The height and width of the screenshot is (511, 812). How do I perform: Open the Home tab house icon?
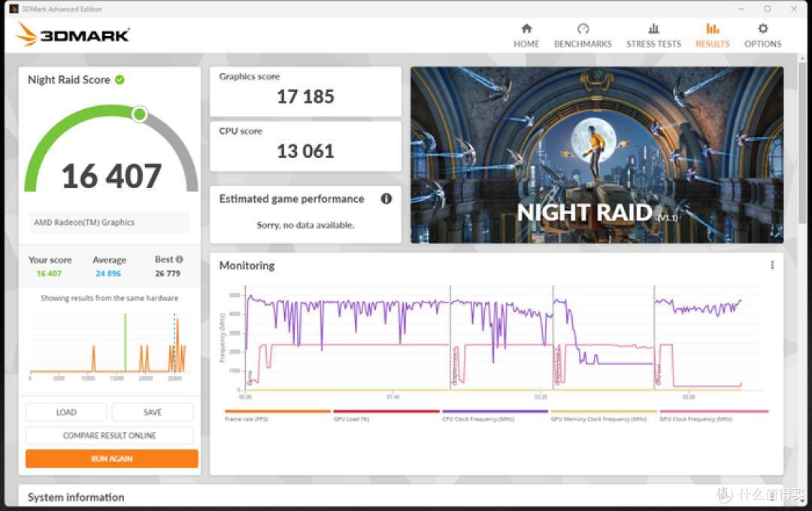coord(526,29)
